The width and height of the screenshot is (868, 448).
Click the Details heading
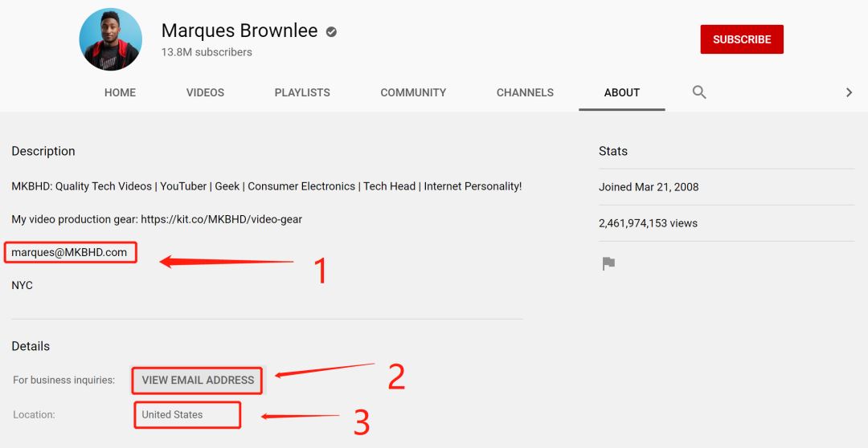point(31,346)
